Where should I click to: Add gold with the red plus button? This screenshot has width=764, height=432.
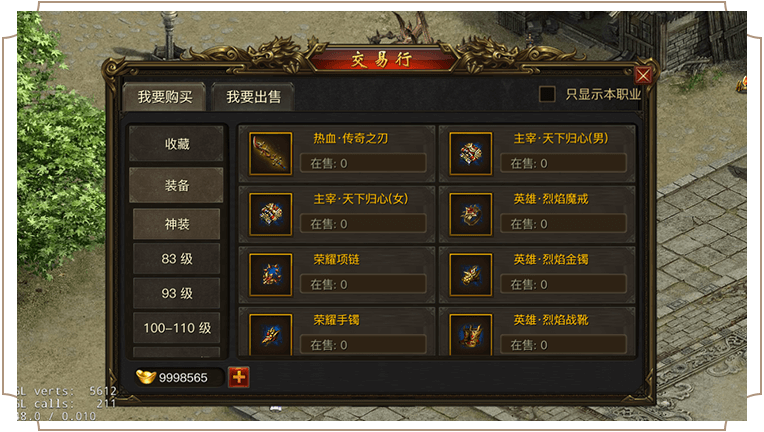point(239,377)
